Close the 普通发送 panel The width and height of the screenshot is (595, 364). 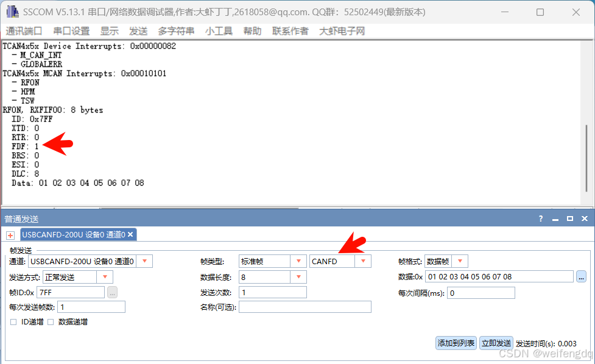tap(585, 219)
